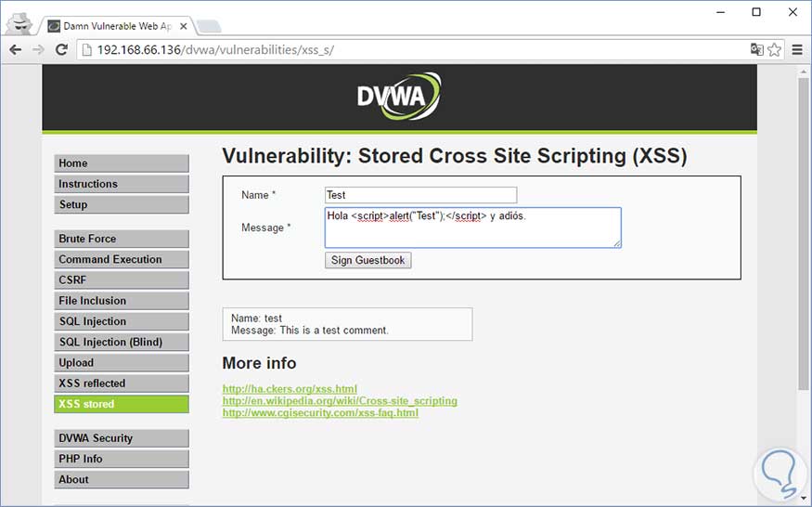Click the scrollbar down arrow
The width and height of the screenshot is (812, 507).
(804, 499)
